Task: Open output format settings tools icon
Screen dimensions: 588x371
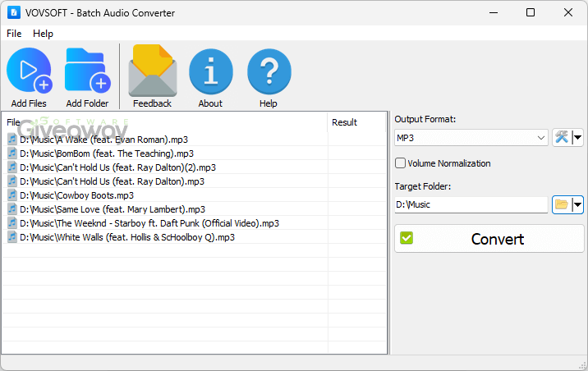Action: tap(562, 138)
